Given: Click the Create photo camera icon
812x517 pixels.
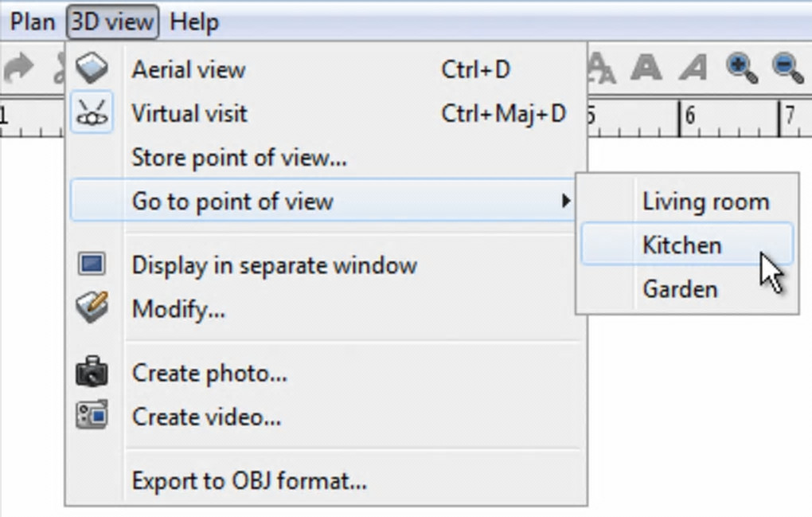Looking at the screenshot, I should 92,372.
